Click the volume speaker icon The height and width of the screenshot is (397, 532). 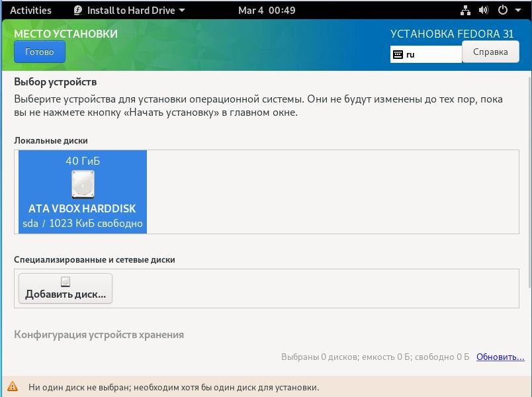click(484, 10)
